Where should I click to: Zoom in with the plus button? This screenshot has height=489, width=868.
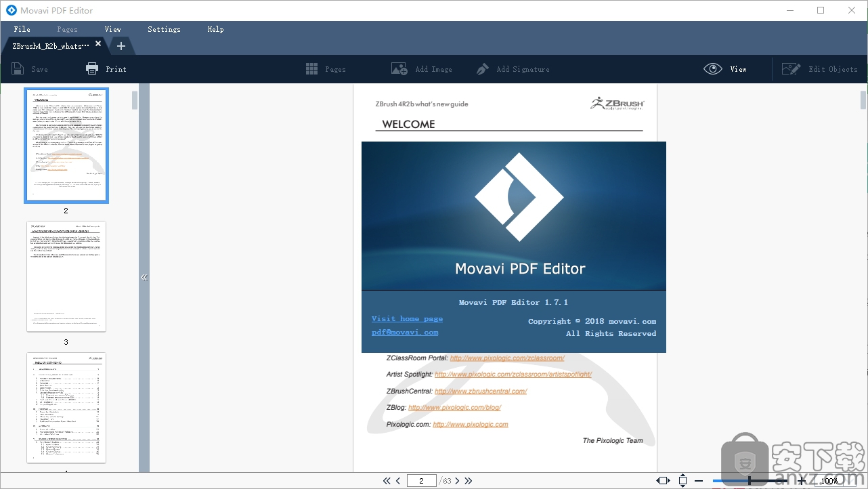tap(802, 481)
